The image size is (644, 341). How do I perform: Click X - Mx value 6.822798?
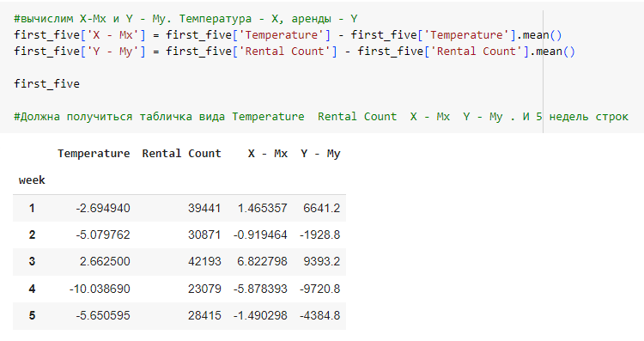(263, 261)
